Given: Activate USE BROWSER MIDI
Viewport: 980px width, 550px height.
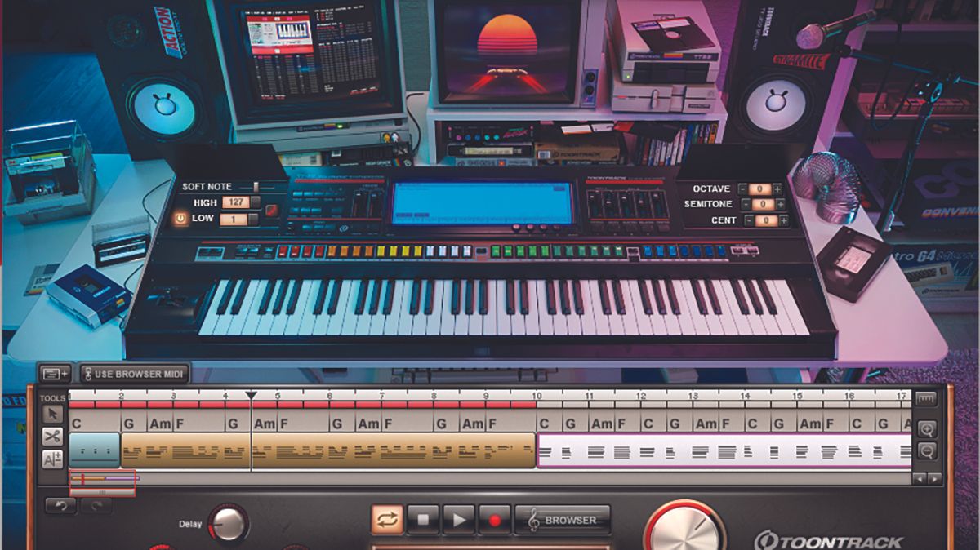Looking at the screenshot, I should tap(136, 373).
